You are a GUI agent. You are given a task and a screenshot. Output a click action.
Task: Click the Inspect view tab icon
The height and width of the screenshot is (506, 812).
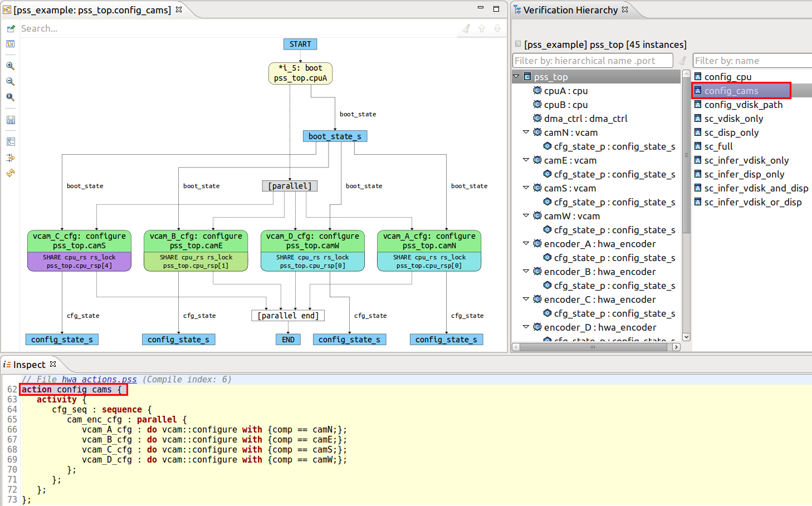pyautogui.click(x=7, y=365)
